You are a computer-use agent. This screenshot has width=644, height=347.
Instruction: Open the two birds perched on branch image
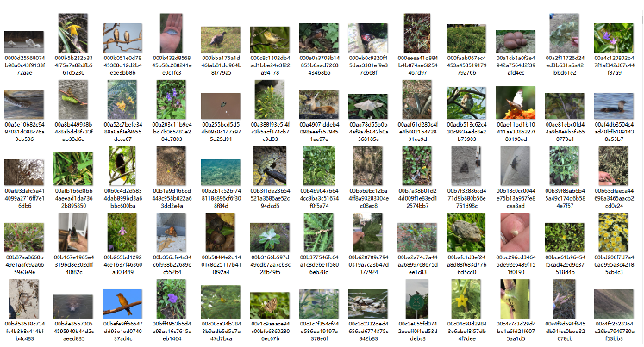pyautogui.click(x=122, y=38)
